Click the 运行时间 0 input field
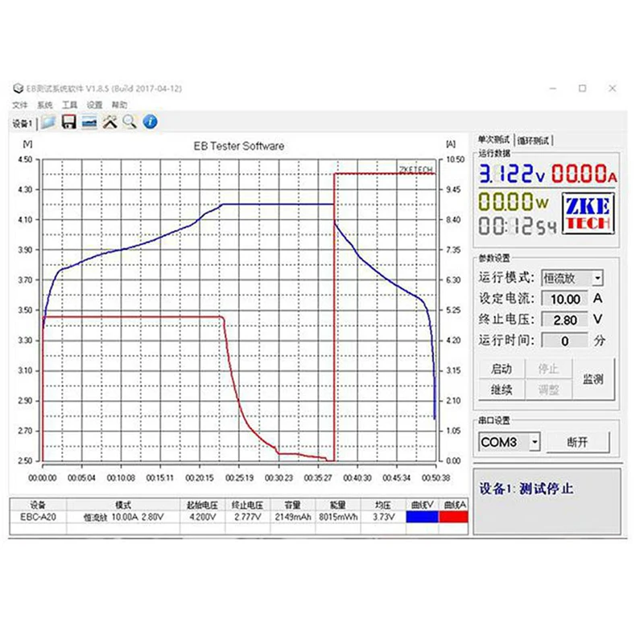644x644 pixels. coord(565,341)
